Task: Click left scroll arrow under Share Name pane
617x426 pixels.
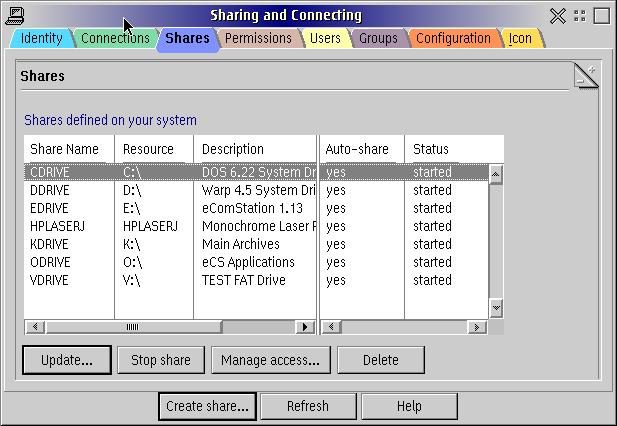Action: click(x=34, y=327)
